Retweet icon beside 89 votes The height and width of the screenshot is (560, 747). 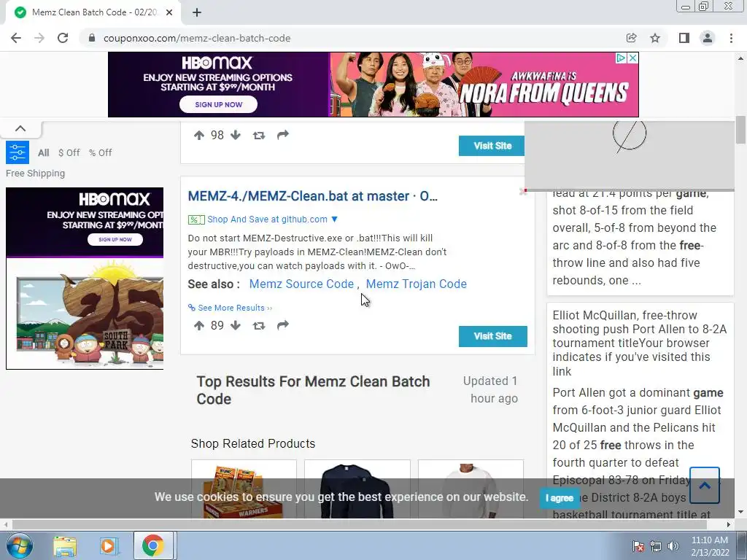[259, 326]
